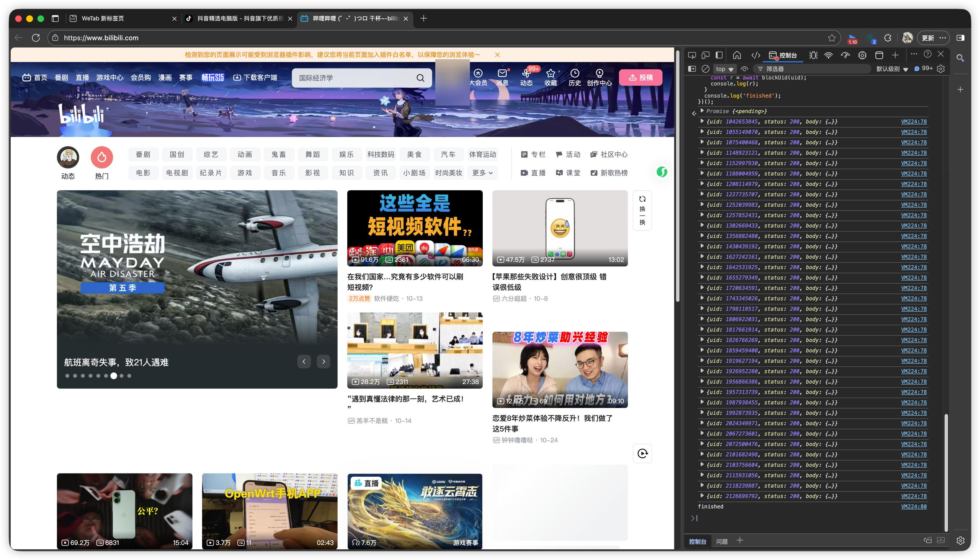Open the DevTools Elements panel icon

pyautogui.click(x=755, y=55)
